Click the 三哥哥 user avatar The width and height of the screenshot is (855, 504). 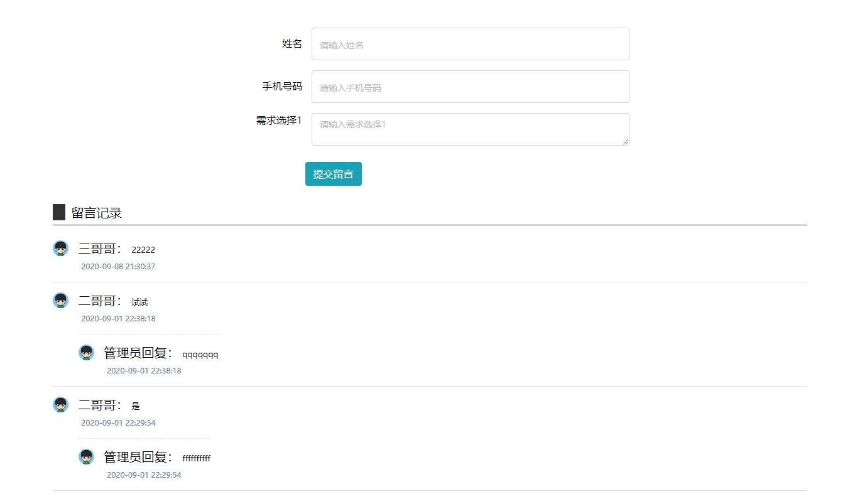tap(60, 249)
